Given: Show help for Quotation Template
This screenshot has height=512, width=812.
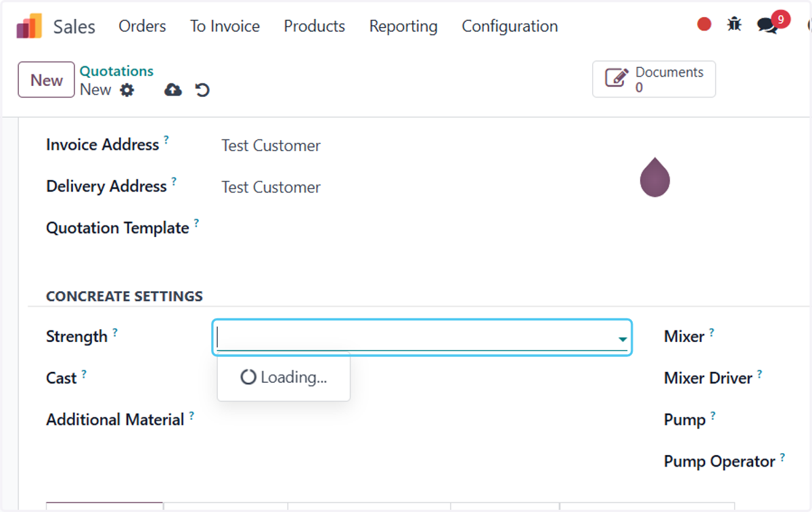Looking at the screenshot, I should tap(196, 222).
